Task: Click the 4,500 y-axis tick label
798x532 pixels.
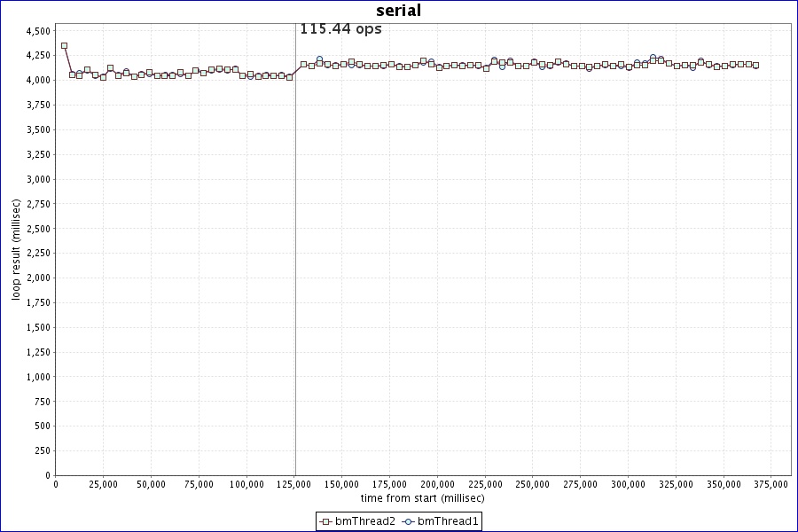Action: click(38, 31)
